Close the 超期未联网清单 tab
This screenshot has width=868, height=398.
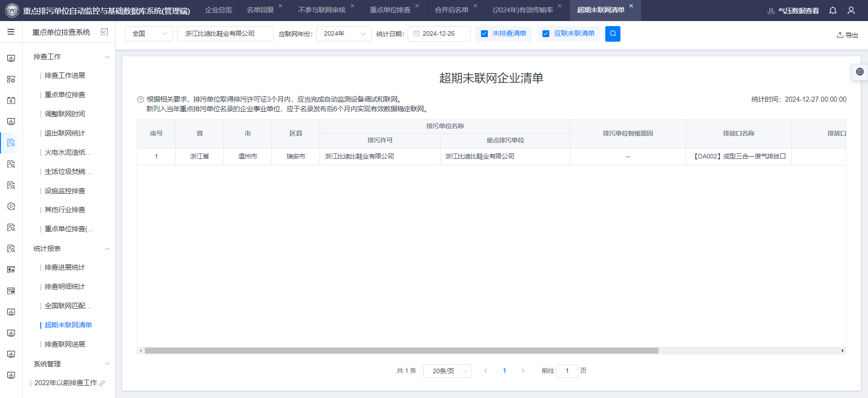(631, 6)
